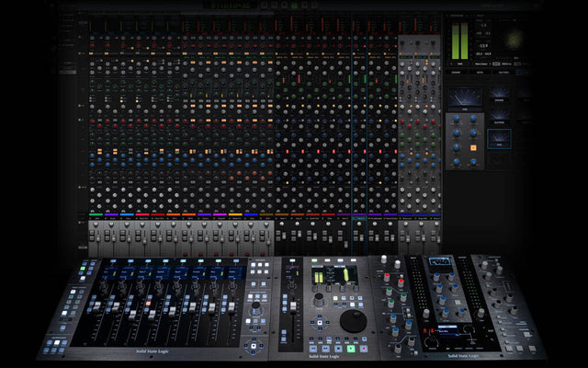Click the large black jog wheel on the UF1

point(353,321)
